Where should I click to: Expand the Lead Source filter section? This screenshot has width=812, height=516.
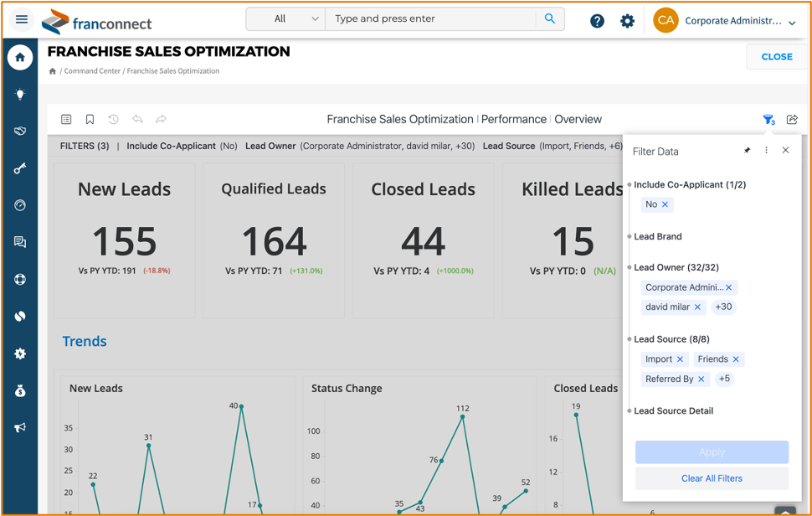671,339
